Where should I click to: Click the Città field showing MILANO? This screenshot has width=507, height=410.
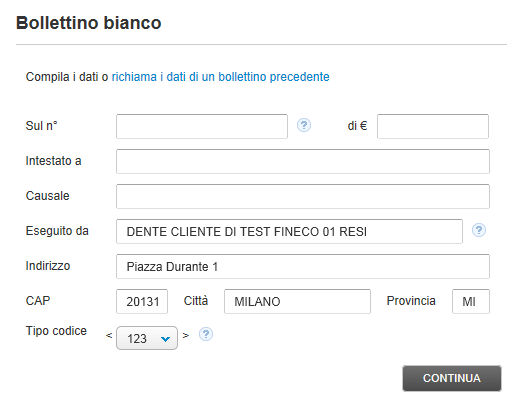(297, 301)
